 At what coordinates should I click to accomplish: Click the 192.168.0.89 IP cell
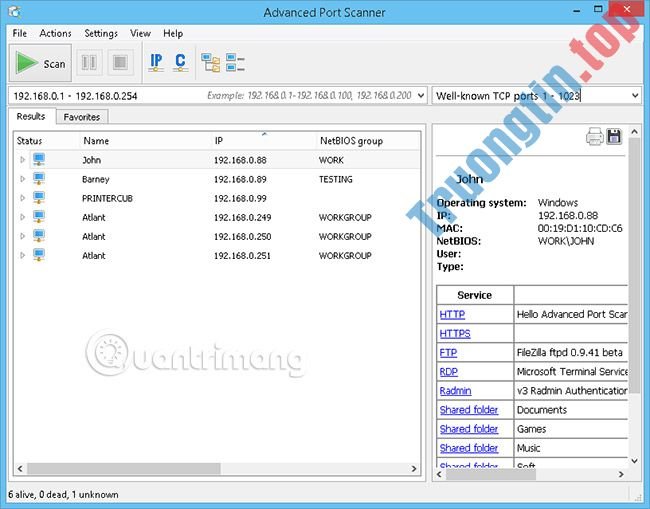240,179
